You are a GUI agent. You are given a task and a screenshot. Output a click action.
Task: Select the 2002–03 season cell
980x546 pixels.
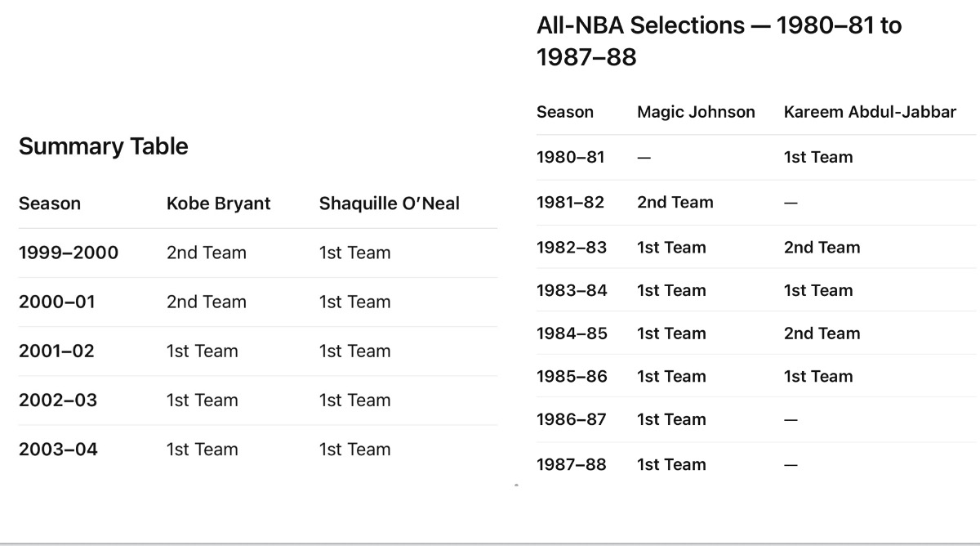tap(58, 400)
